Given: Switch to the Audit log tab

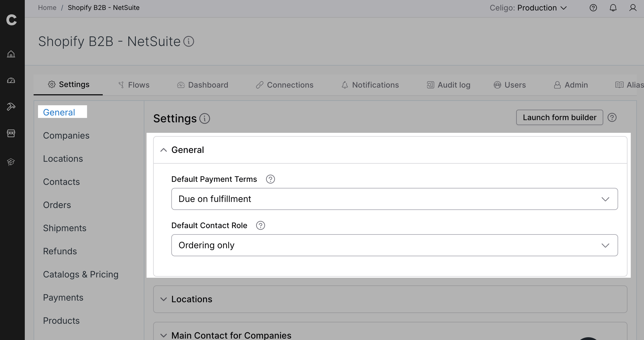Looking at the screenshot, I should (x=449, y=85).
